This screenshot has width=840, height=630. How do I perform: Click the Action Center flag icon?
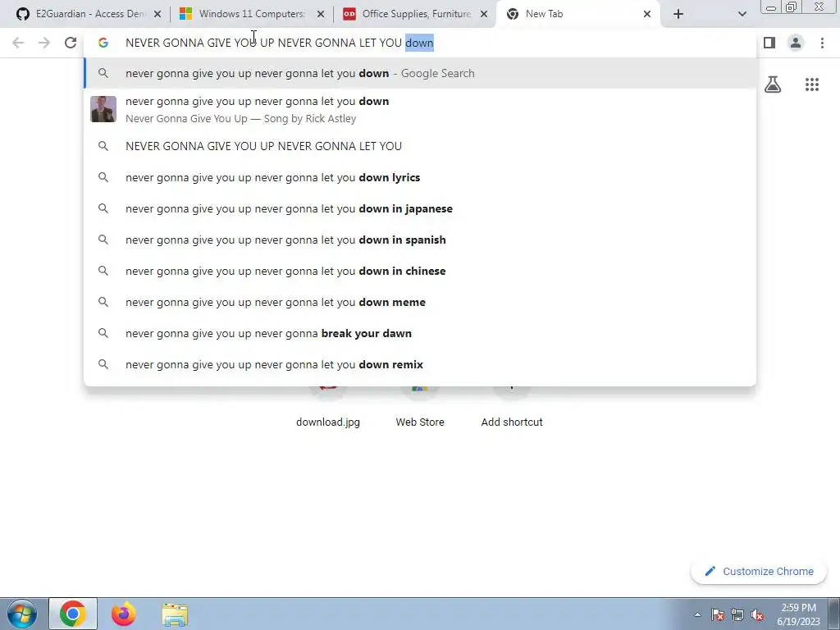point(718,614)
